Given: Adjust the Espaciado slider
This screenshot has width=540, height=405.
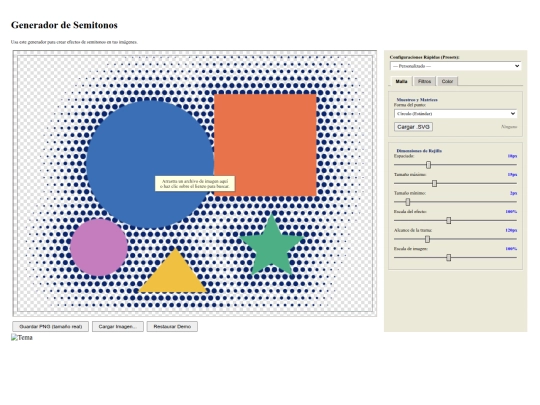Looking at the screenshot, I should (x=455, y=165).
